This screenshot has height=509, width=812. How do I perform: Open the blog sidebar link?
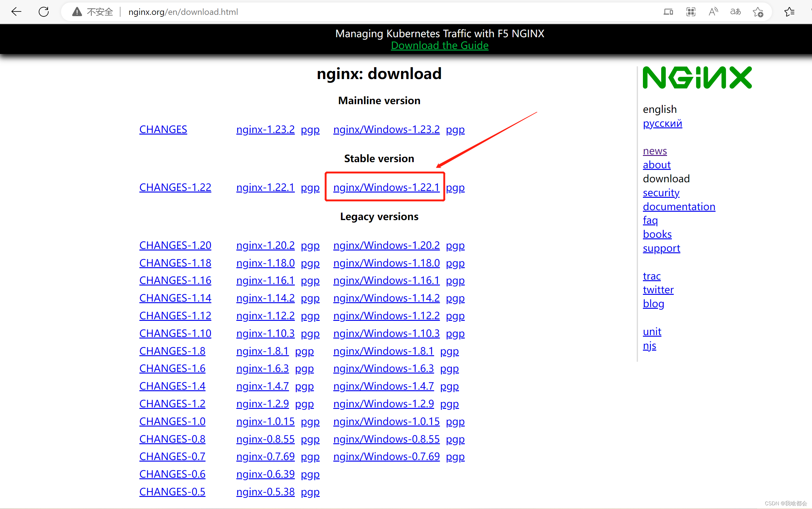coord(653,304)
